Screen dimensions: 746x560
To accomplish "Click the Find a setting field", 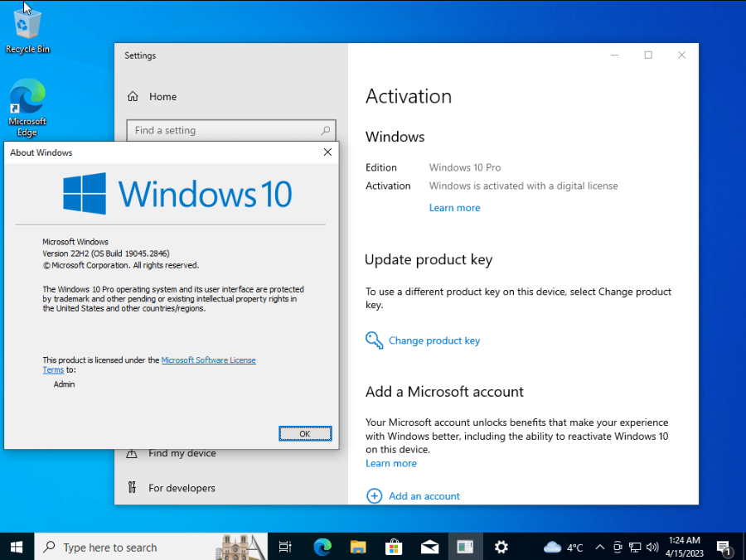I will click(x=231, y=130).
